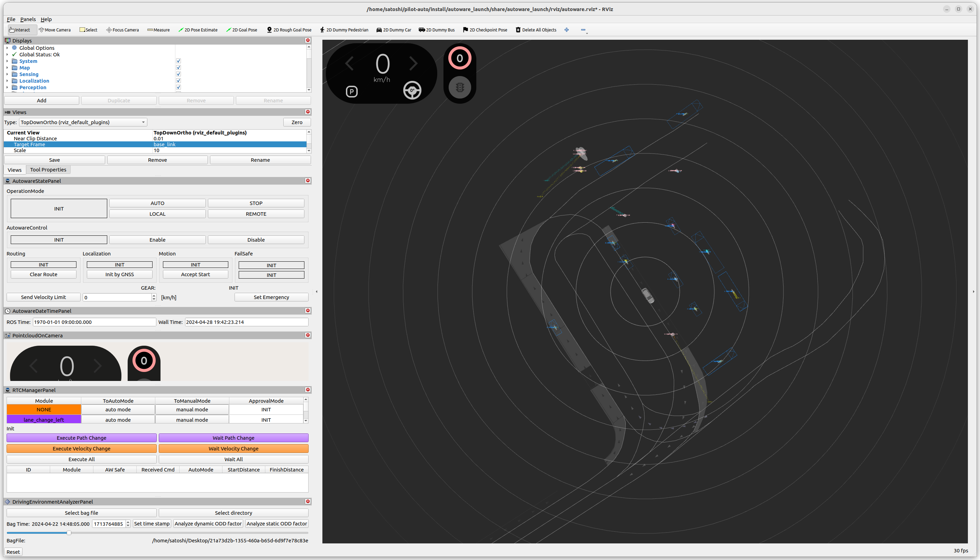Expand the Perception tree item

(7, 87)
